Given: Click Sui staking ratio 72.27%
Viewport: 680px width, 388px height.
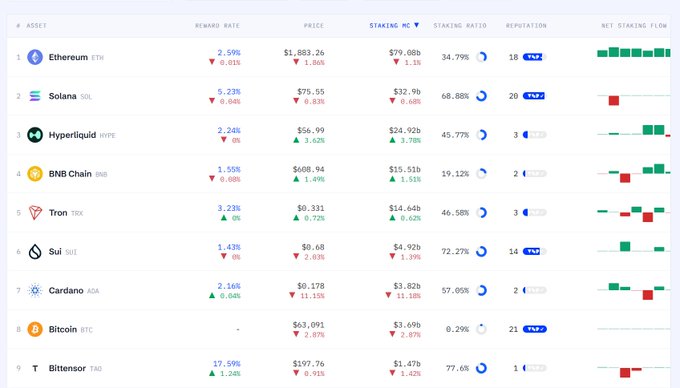Looking at the screenshot, I should coord(455,251).
